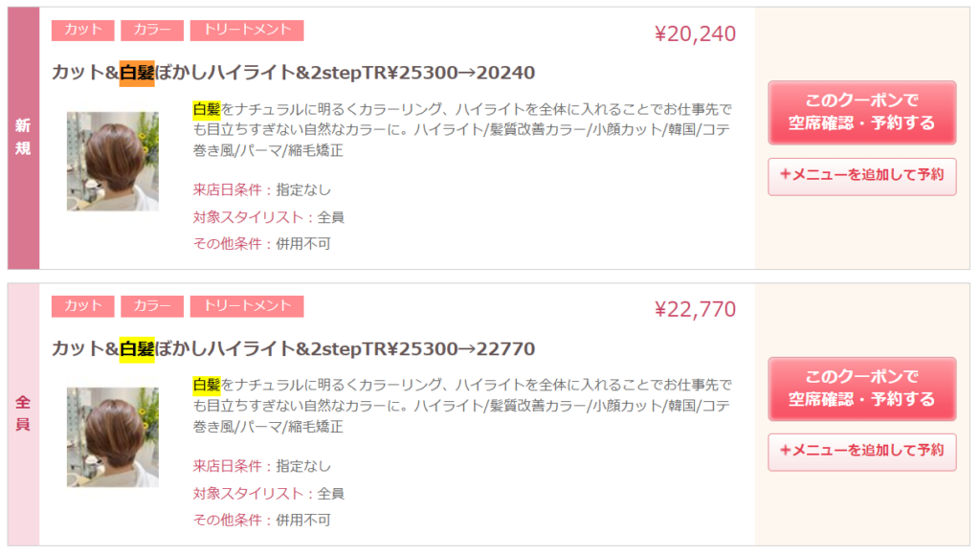Click the orange-highlighted 白髪 in the first title
Screen dimensions: 980x555
coord(137,73)
